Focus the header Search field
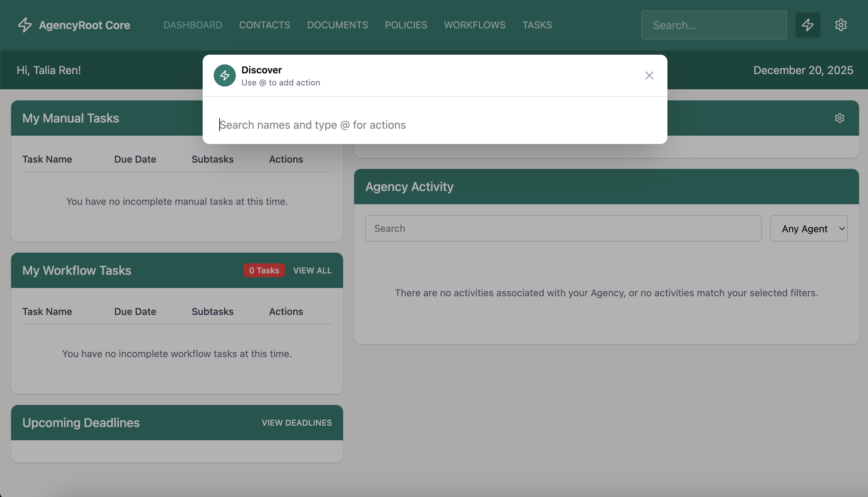868x497 pixels. [x=714, y=25]
